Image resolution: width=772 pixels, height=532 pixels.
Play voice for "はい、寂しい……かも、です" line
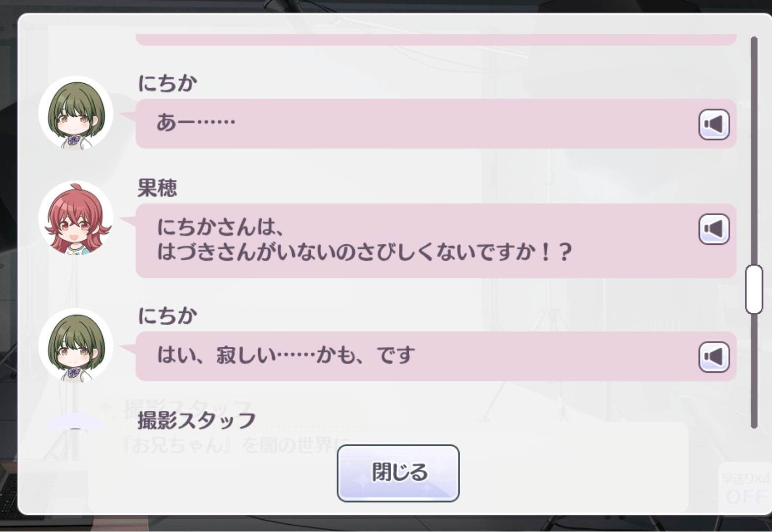714,357
